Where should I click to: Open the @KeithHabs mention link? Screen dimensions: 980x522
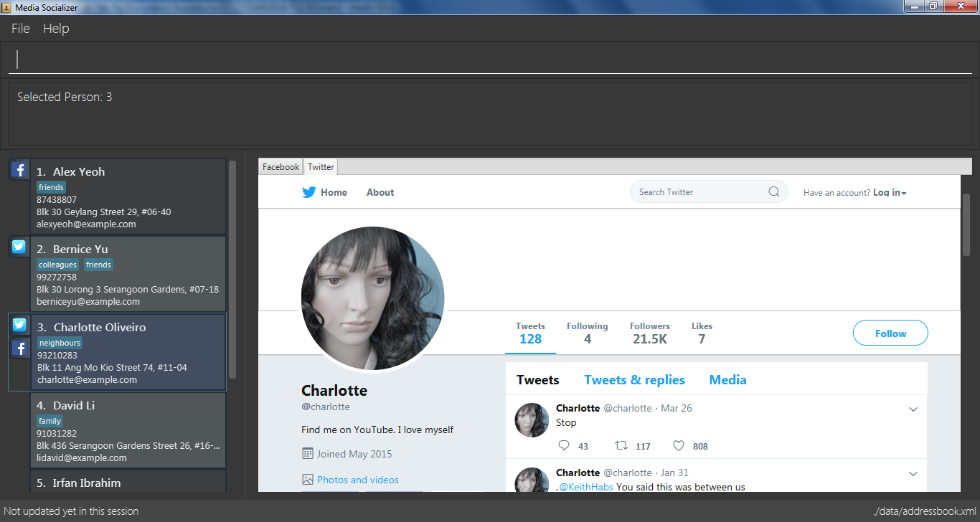tap(588, 487)
